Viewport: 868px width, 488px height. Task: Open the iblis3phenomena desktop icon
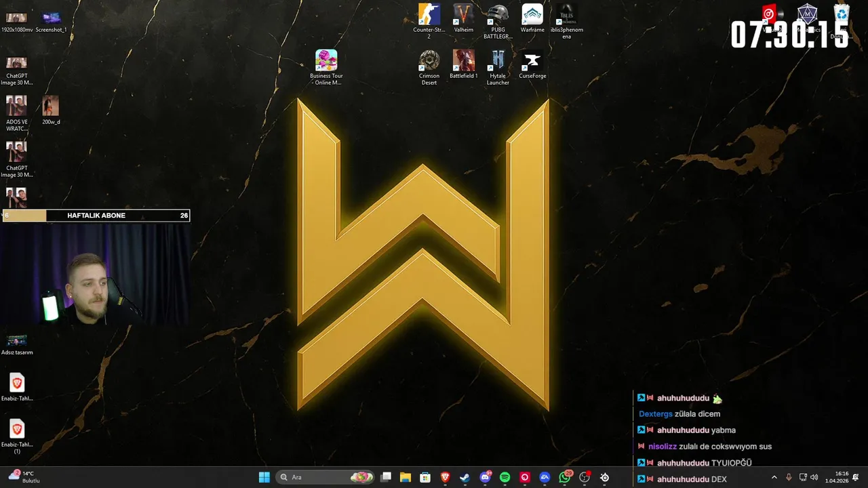point(566,21)
